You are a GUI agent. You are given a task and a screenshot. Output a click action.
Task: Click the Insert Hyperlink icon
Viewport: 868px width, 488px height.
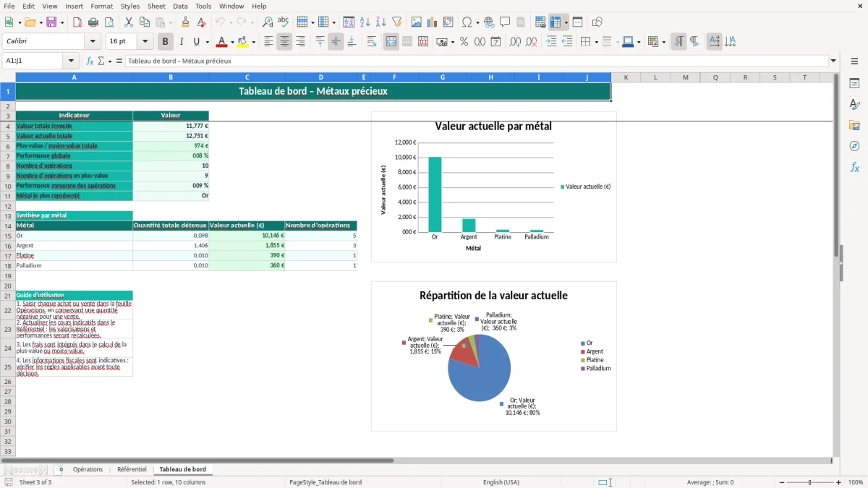(489, 22)
